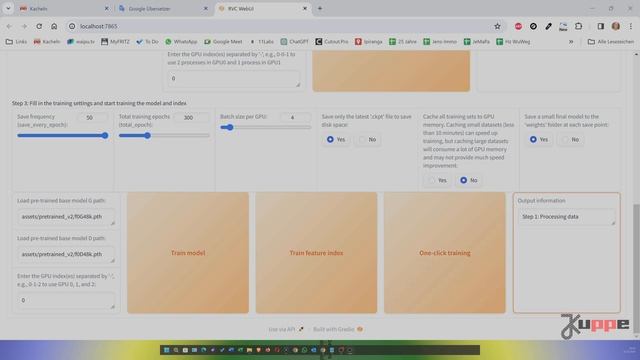Open the pen/color picker extension icon
This screenshot has height=360, width=640.
tap(548, 26)
